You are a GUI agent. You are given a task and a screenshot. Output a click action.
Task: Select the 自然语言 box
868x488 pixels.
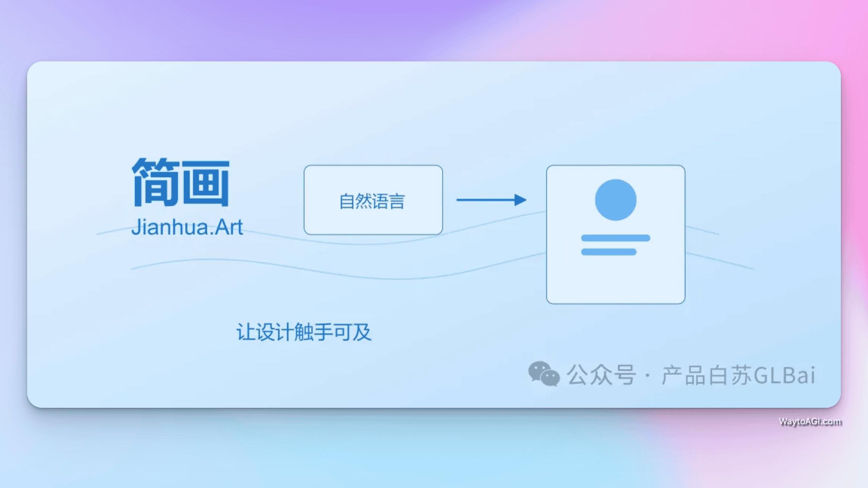click(373, 200)
